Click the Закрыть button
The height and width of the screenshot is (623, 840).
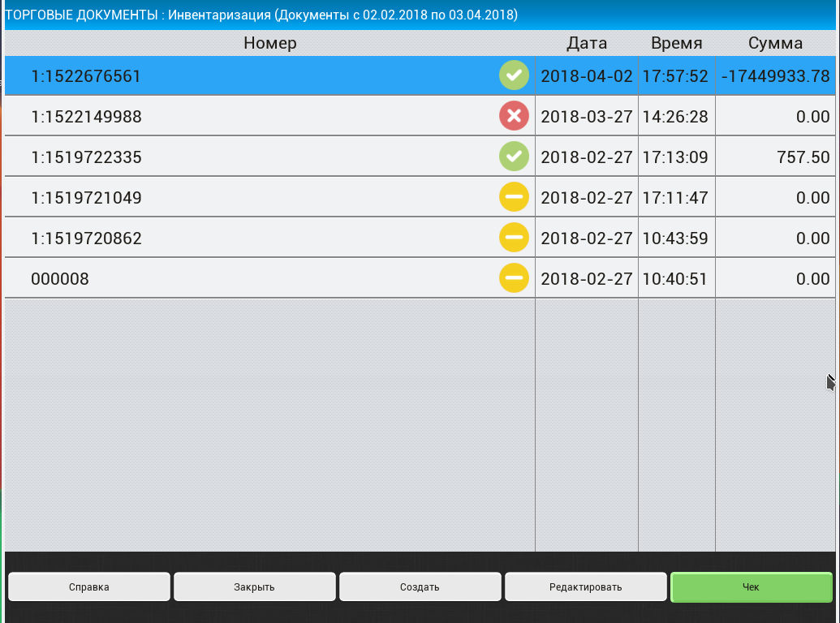tap(255, 587)
